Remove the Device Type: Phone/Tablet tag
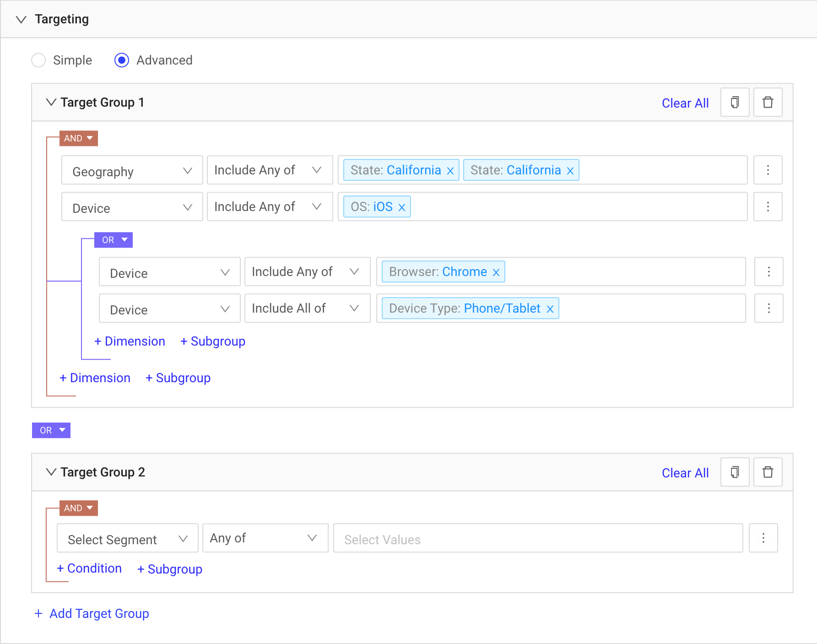The width and height of the screenshot is (817, 644). click(x=550, y=309)
